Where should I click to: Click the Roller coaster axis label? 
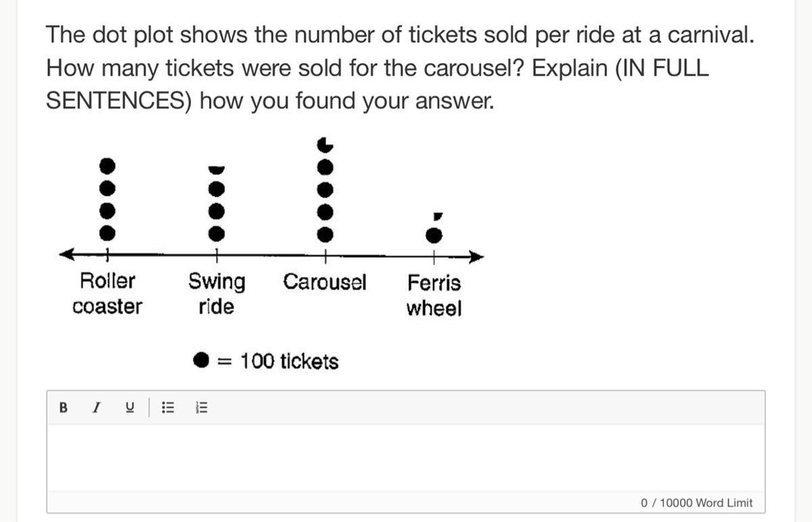click(x=107, y=293)
